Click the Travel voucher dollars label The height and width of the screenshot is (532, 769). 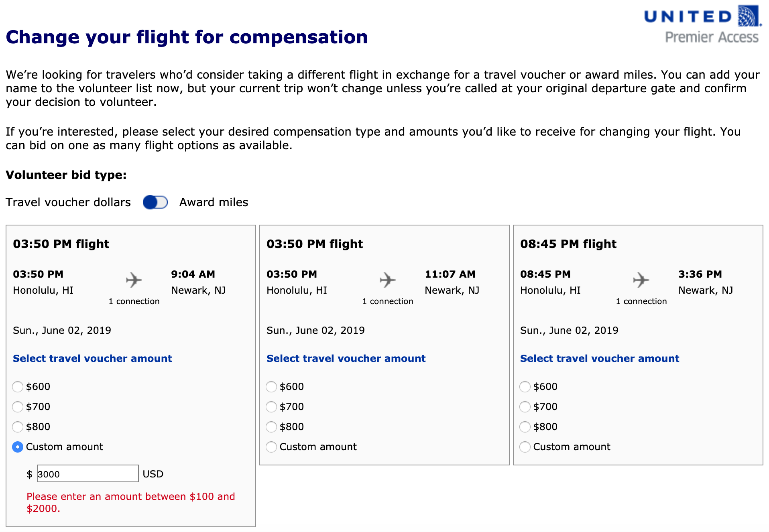click(68, 202)
